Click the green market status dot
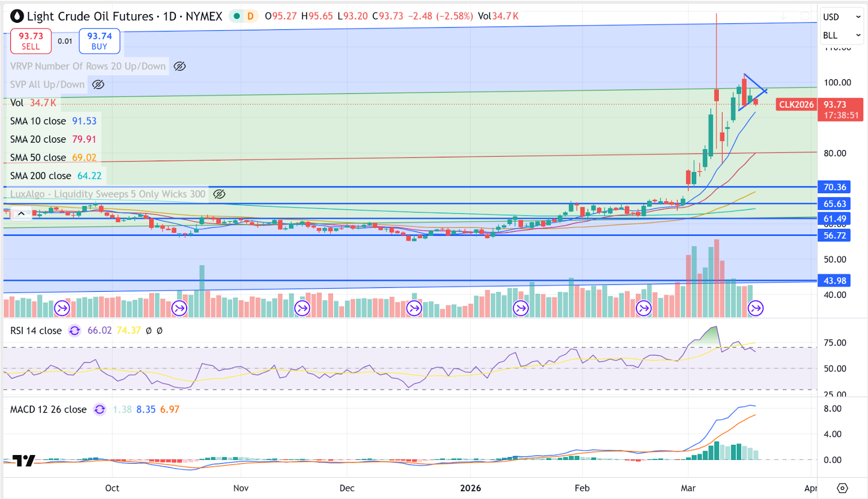Screen dimensions: 868x499 pos(236,16)
